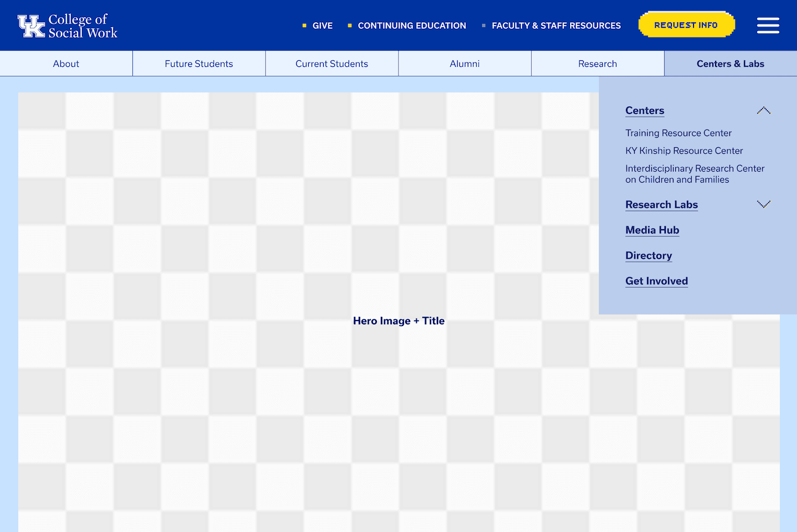This screenshot has width=797, height=532.
Task: Click the Request Info button
Action: pyautogui.click(x=686, y=25)
